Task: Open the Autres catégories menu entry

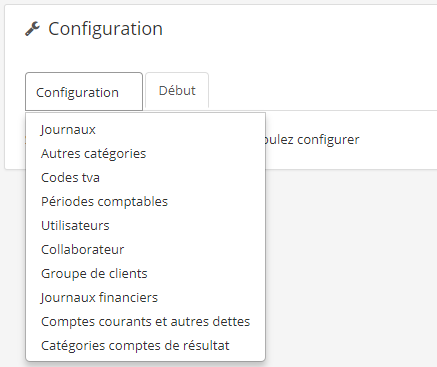Action: click(x=145, y=153)
